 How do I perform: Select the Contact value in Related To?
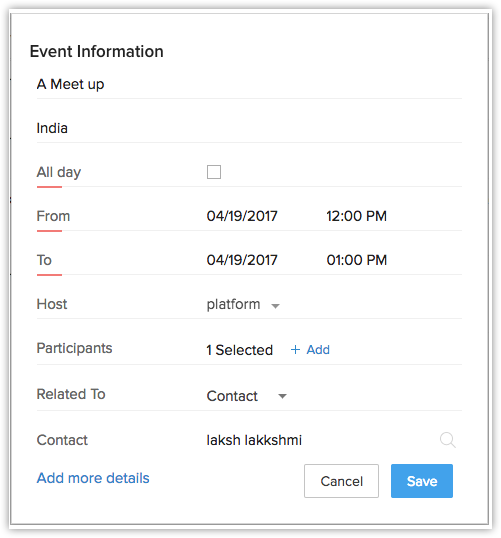point(232,396)
